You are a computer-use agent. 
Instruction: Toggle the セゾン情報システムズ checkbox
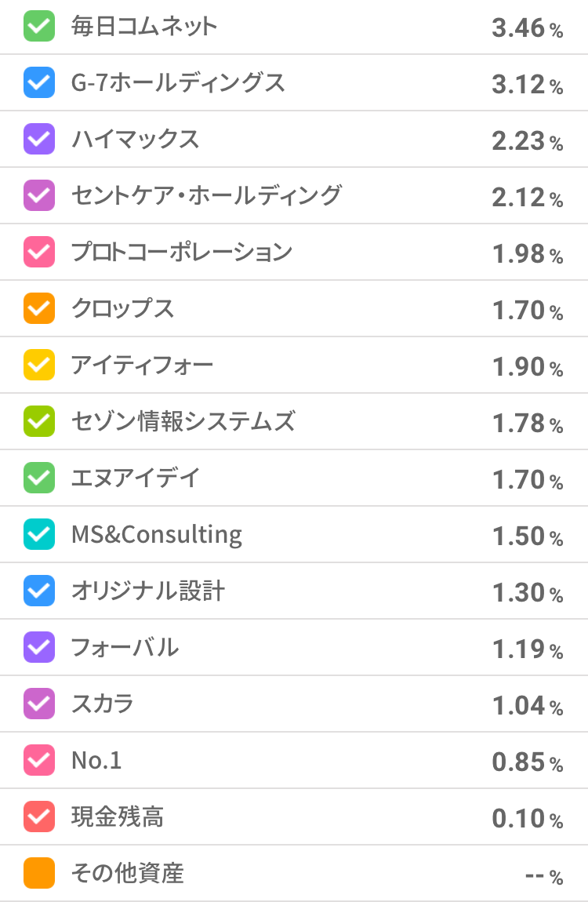[39, 421]
